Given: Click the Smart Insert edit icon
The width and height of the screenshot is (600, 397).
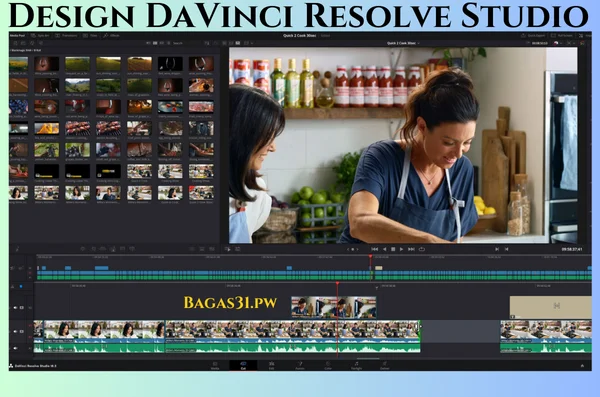Looking at the screenshot, I should pos(82,249).
